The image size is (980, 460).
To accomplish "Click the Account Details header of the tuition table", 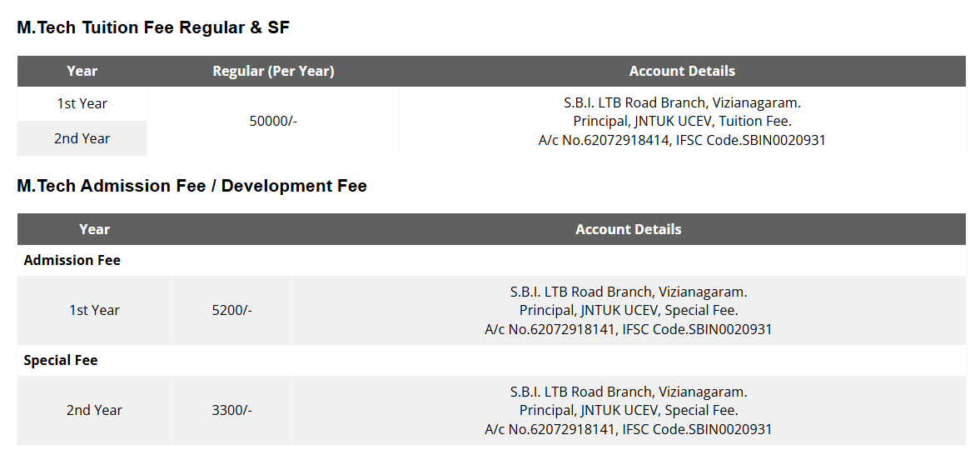I will (682, 72).
